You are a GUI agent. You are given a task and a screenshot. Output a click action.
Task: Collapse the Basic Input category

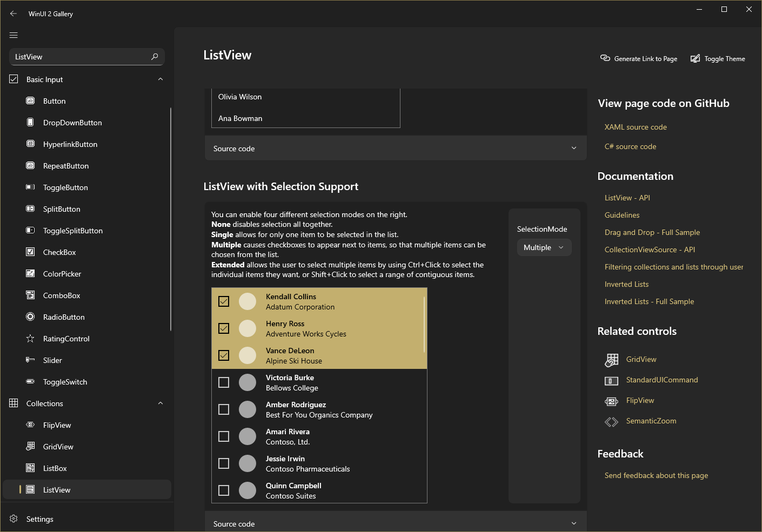point(160,79)
